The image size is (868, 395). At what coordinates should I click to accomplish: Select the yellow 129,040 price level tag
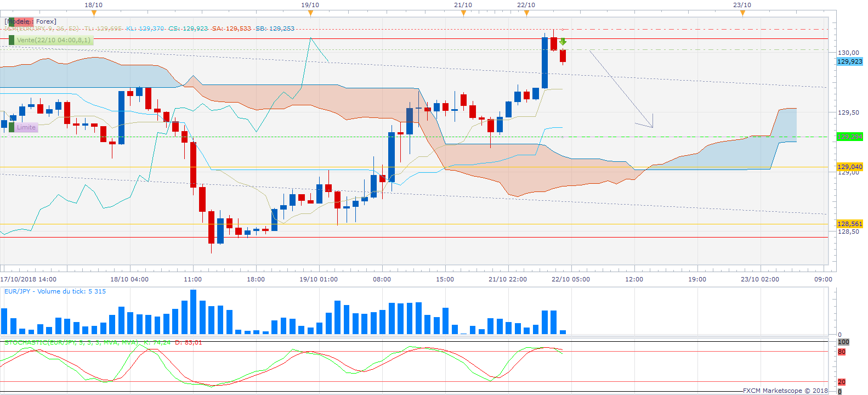[x=850, y=167]
